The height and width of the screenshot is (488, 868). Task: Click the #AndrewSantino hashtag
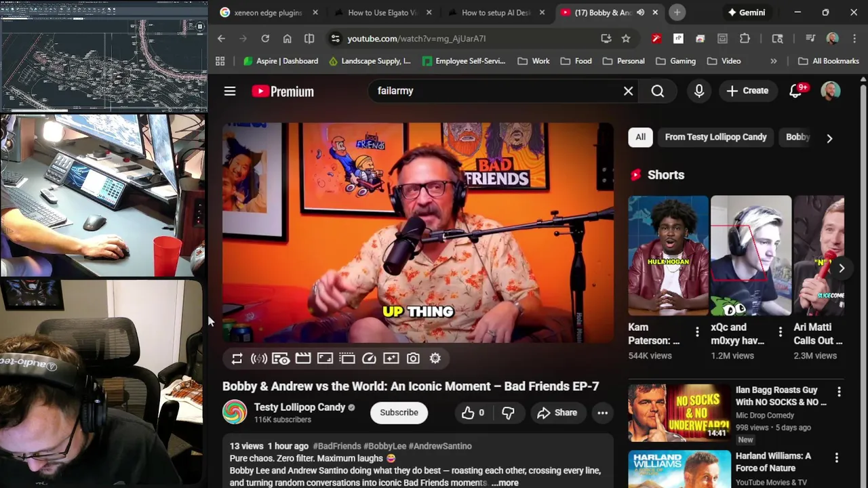click(x=440, y=446)
